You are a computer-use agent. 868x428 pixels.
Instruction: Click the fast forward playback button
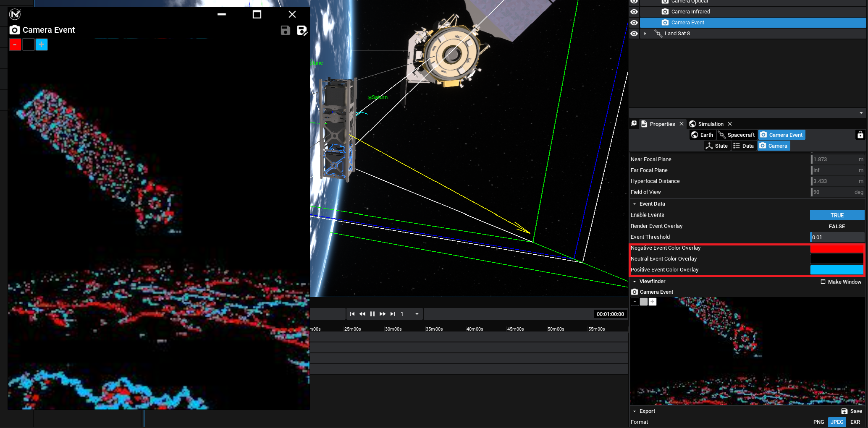click(x=382, y=314)
